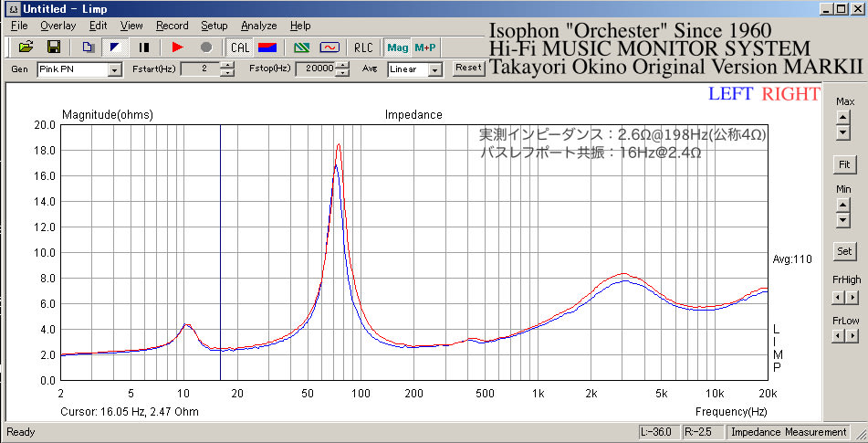Viewport: 868px width, 443px height.
Task: Open the Help menu
Action: point(300,26)
